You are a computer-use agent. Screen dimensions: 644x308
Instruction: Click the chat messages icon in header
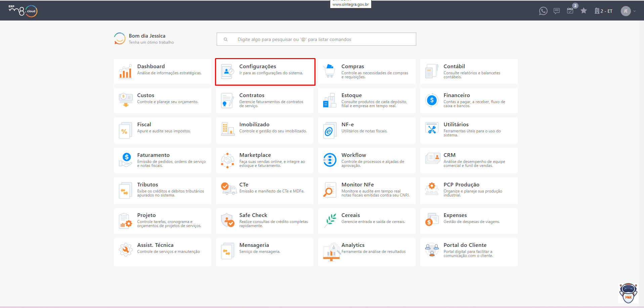[556, 11]
